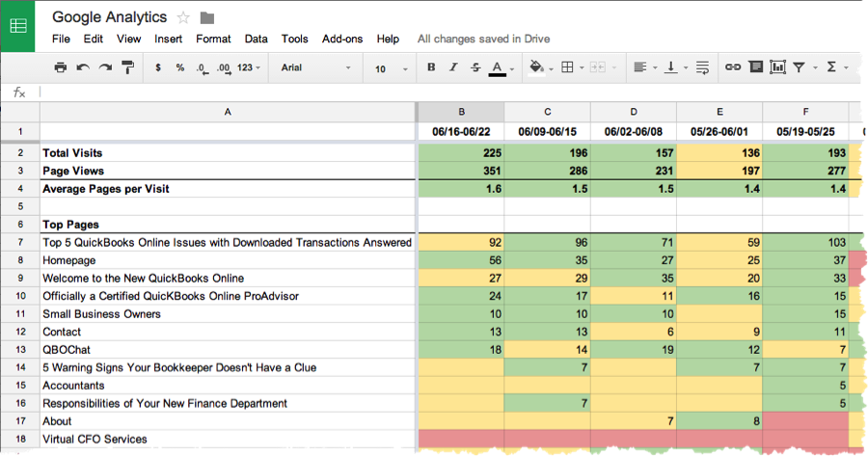Insert a comment
868x456 pixels.
point(755,67)
